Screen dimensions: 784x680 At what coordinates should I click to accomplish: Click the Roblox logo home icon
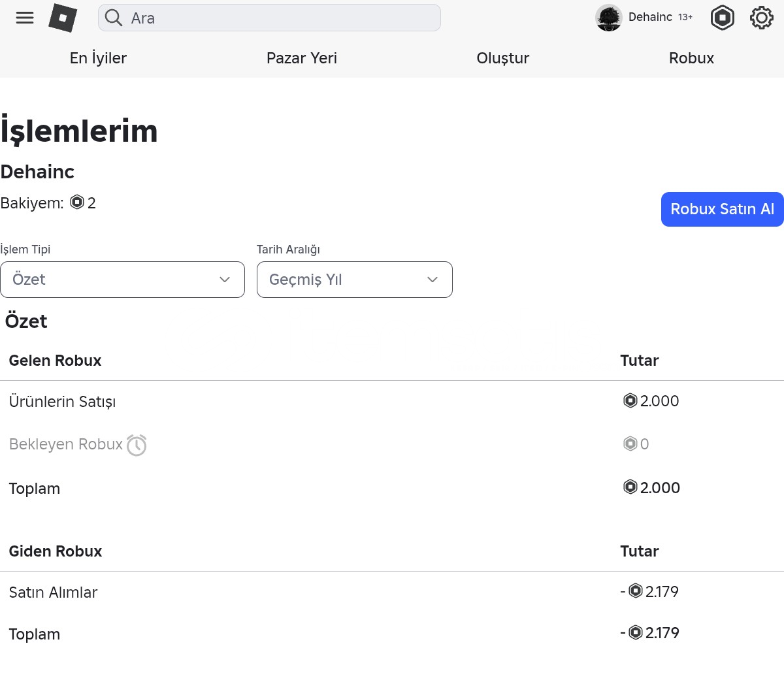(63, 18)
